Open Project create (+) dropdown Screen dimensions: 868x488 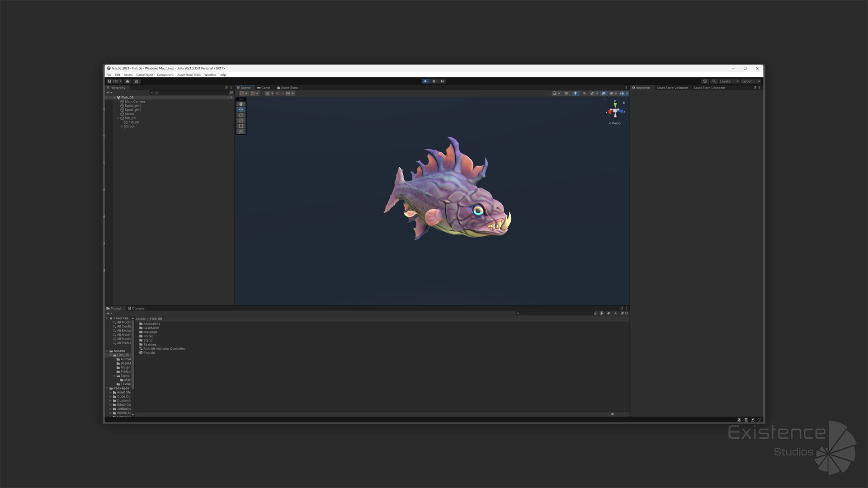coord(109,313)
